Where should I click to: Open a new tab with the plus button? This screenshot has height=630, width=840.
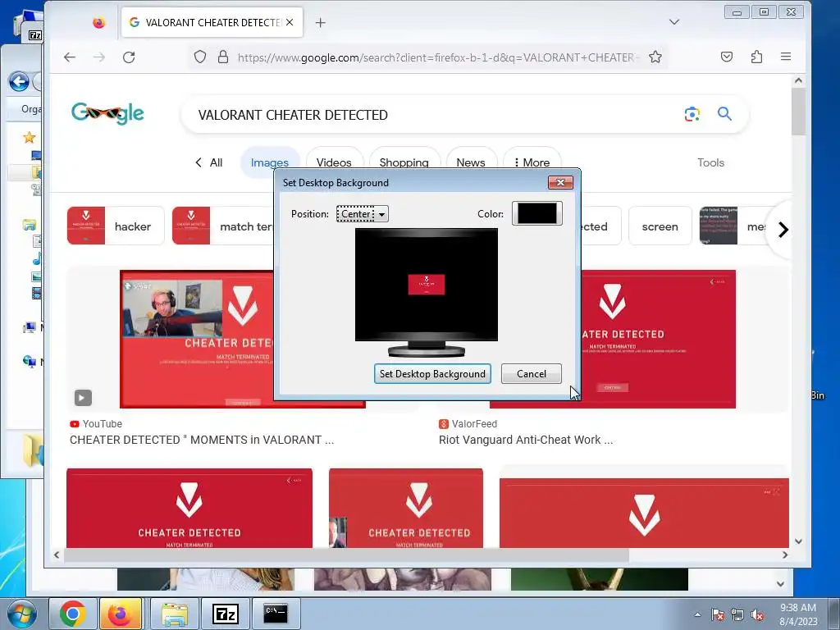321,22
